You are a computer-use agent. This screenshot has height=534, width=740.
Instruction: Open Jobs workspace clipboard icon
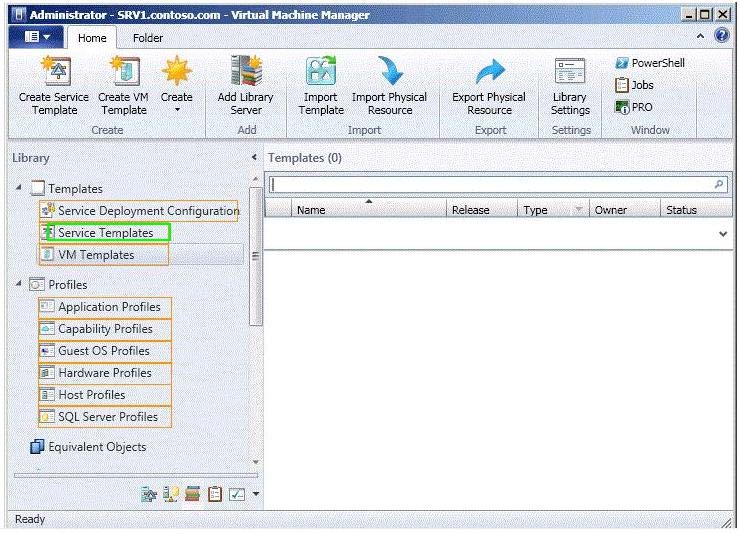215,494
